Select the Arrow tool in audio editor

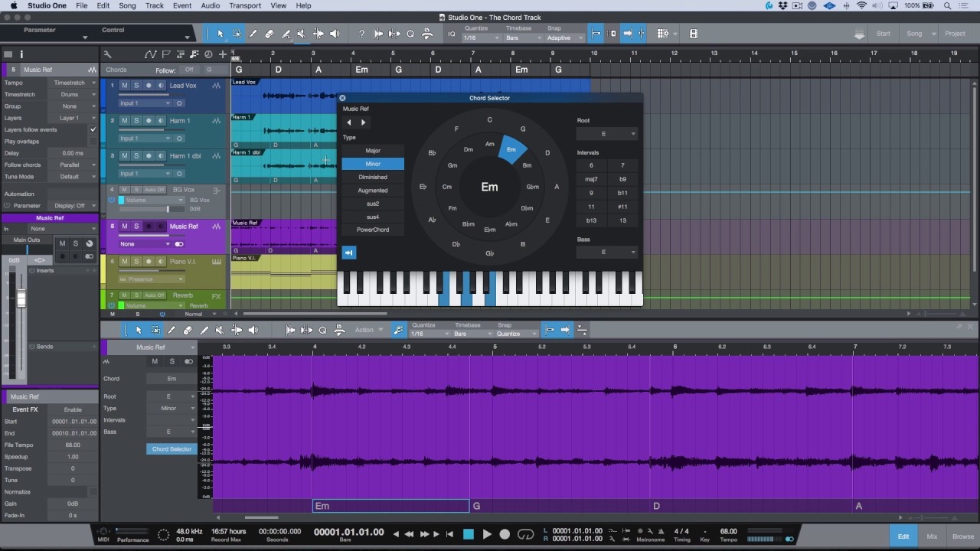tap(139, 330)
